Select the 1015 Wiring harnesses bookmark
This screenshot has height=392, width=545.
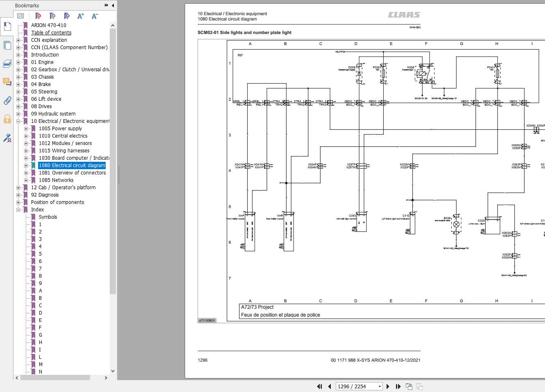(64, 151)
